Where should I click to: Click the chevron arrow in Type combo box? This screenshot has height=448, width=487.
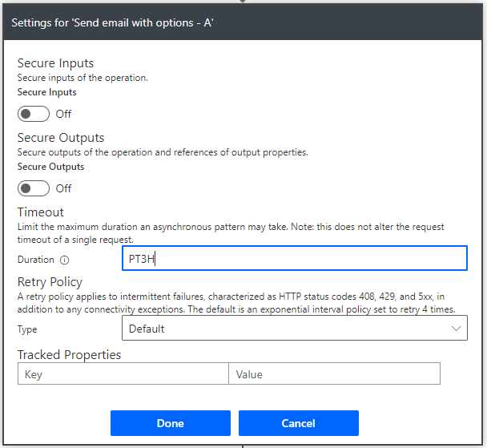point(457,329)
